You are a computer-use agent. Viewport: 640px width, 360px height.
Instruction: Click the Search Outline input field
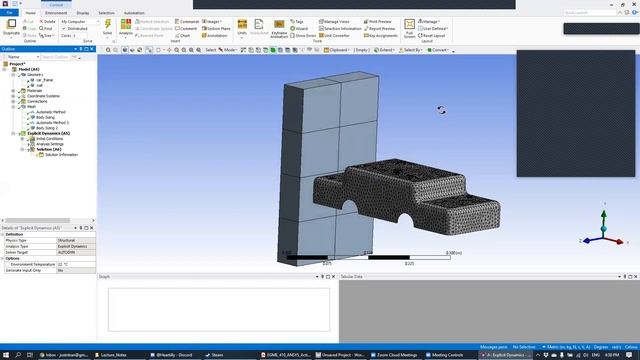tap(56, 57)
